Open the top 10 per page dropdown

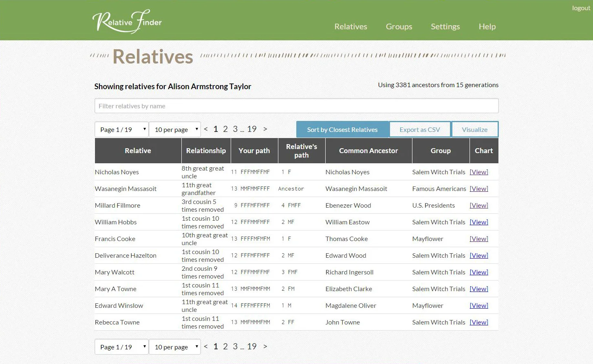coord(174,129)
